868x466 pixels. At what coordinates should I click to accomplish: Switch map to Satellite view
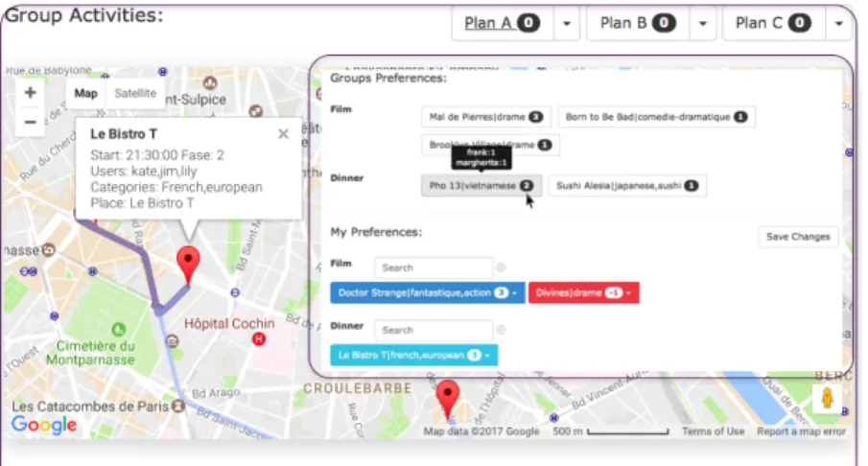pos(135,93)
